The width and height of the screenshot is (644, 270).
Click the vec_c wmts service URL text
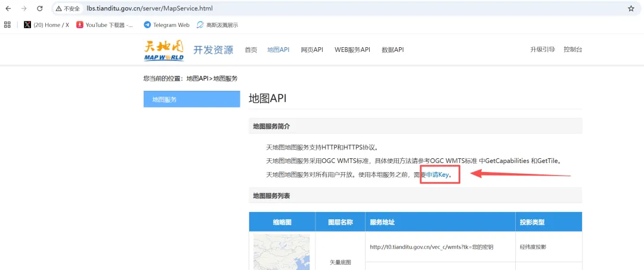point(431,247)
